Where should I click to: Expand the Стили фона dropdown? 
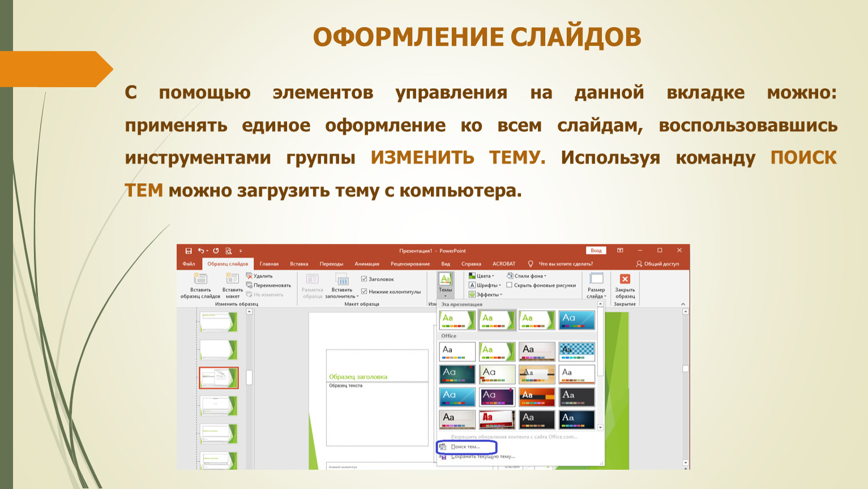pos(527,276)
